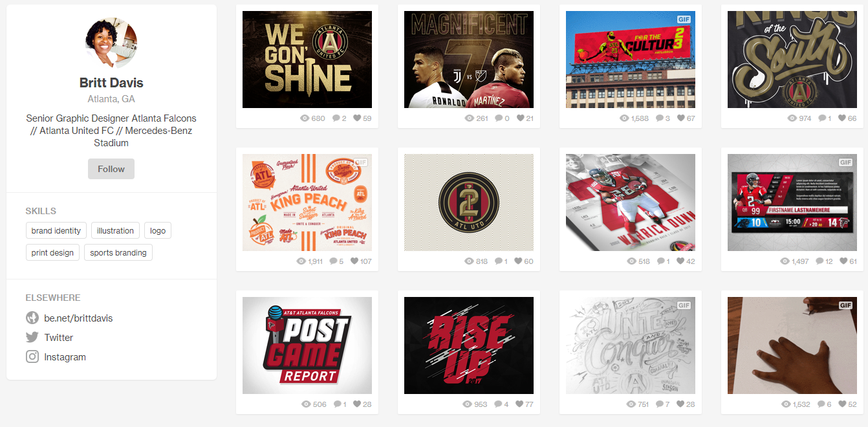Click the Instagram icon under Elsewhere

pos(32,356)
